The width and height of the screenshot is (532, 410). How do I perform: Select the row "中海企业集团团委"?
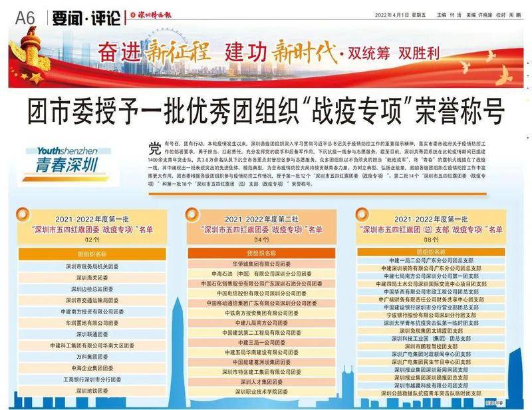92,368
